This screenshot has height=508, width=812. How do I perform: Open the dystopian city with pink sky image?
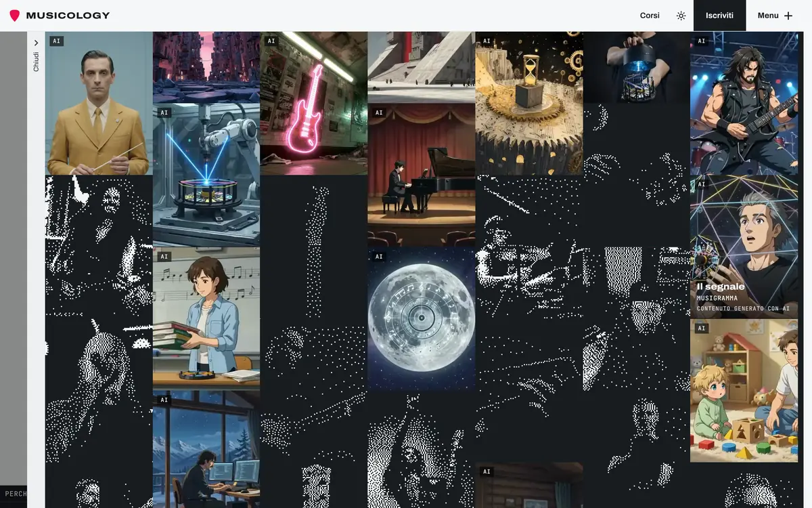click(x=206, y=68)
